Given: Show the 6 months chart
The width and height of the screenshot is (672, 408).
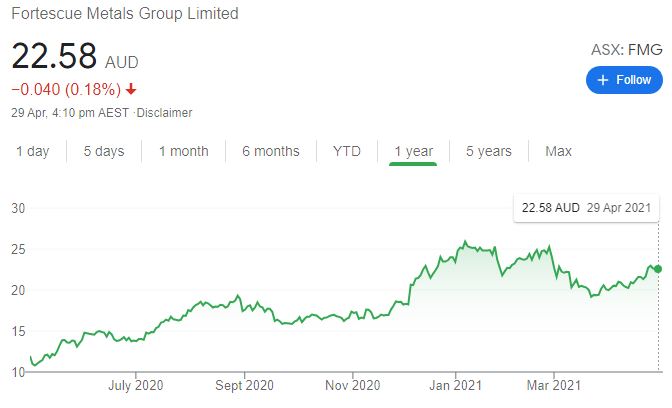Looking at the screenshot, I should (x=270, y=151).
